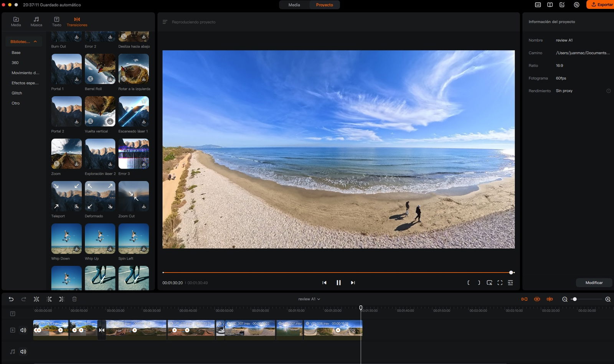Open the review A1 project dropdown

point(309,299)
